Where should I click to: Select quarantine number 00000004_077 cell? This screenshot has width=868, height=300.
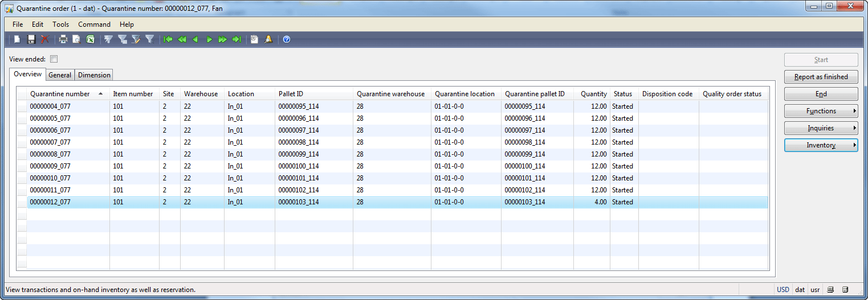click(x=68, y=106)
